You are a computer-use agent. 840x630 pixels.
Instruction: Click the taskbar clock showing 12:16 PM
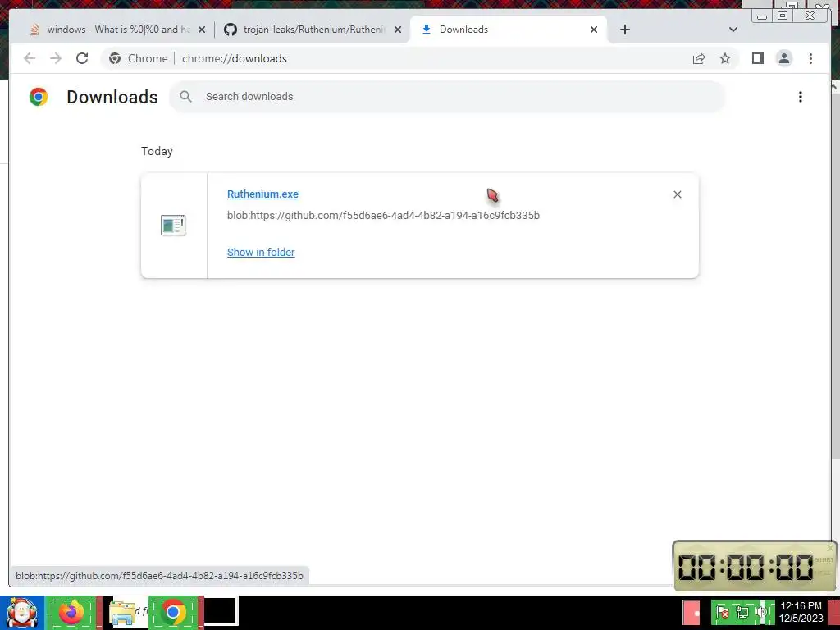801,612
